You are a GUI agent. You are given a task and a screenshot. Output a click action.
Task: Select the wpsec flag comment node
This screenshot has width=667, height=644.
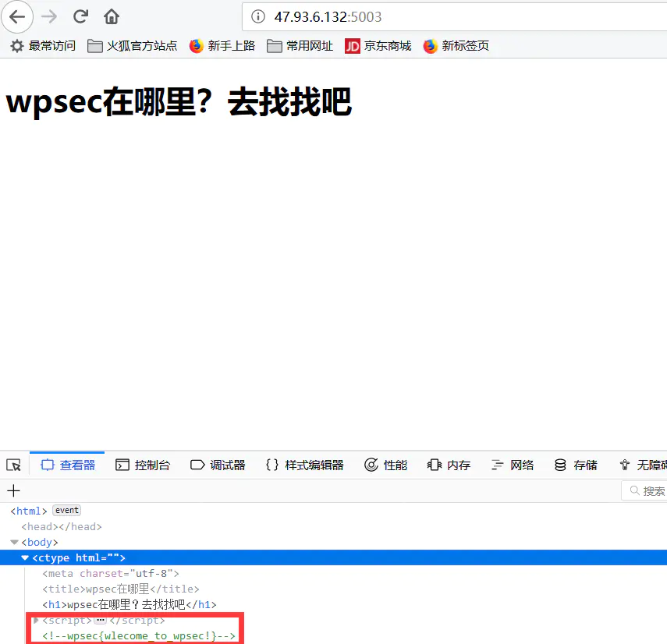pyautogui.click(x=138, y=636)
